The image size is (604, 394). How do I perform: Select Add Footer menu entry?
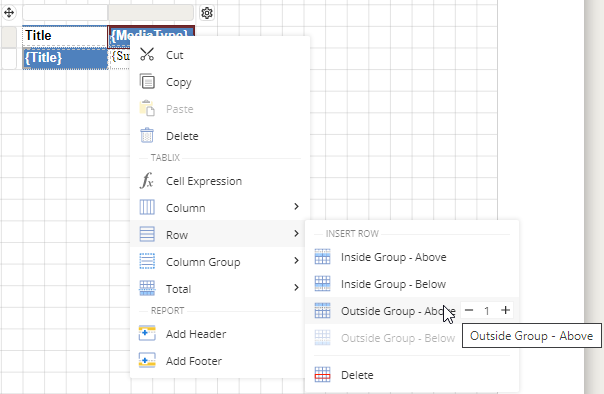coord(220,360)
